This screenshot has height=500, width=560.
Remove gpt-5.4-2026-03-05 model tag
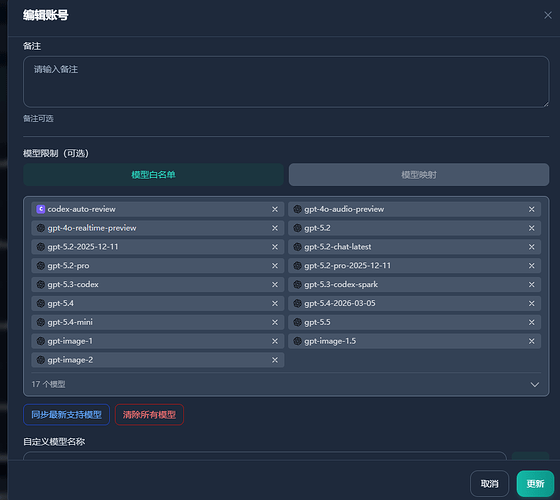(x=531, y=304)
